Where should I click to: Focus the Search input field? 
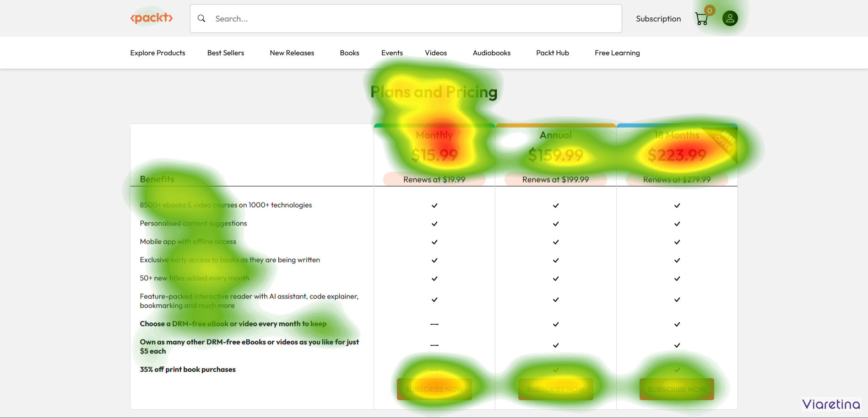[406, 19]
